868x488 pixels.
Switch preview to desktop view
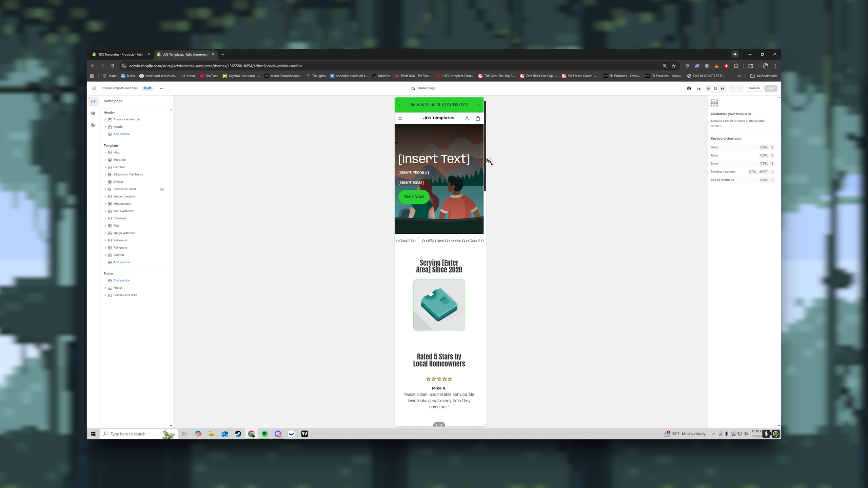[708, 88]
